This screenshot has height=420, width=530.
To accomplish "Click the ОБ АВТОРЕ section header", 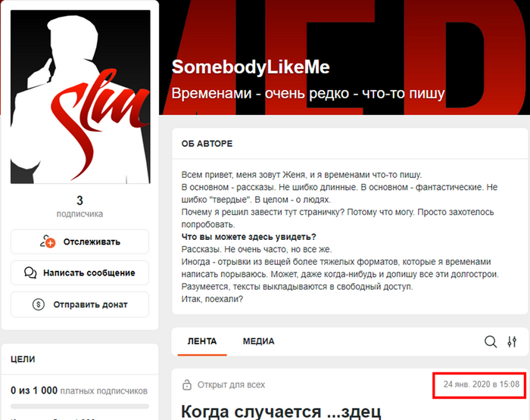I will [207, 144].
